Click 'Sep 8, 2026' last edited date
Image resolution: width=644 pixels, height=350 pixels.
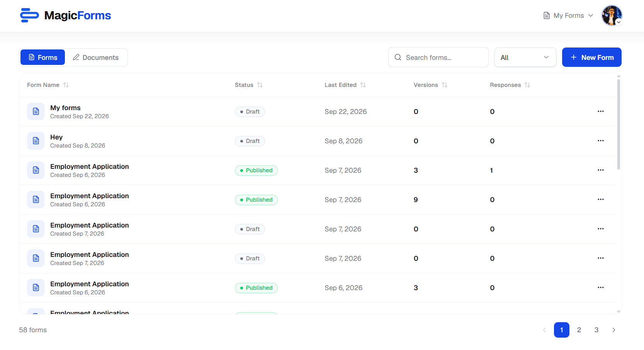click(343, 141)
